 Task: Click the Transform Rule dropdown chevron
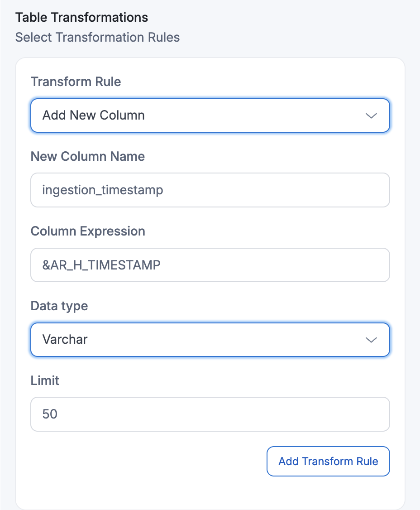point(371,115)
